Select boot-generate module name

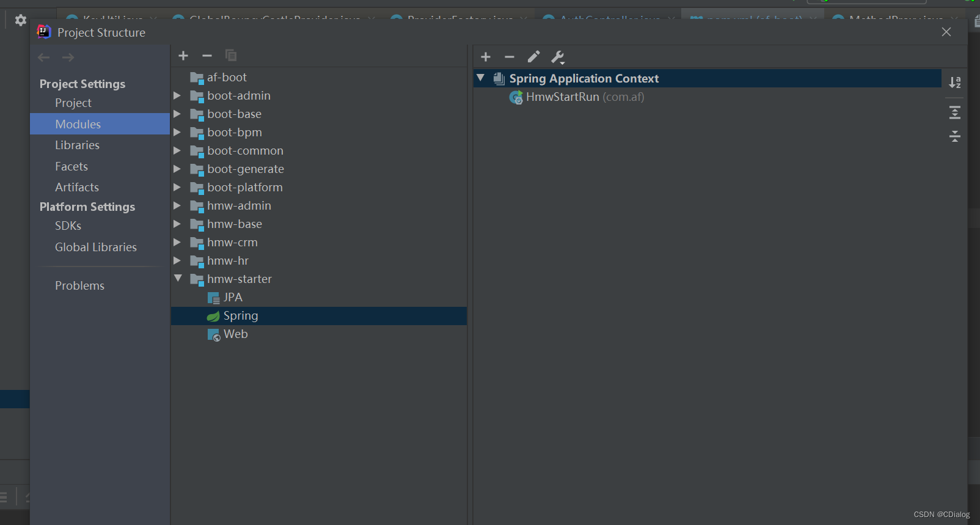click(x=246, y=169)
